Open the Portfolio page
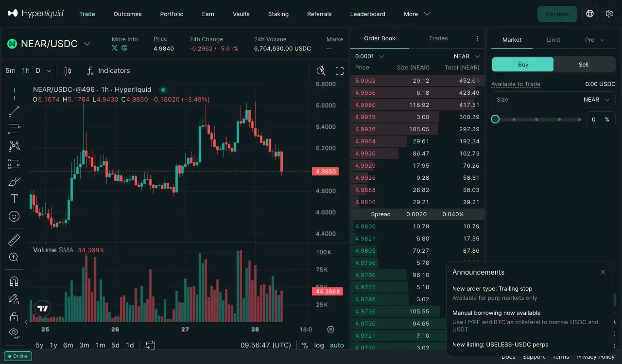 click(x=172, y=14)
